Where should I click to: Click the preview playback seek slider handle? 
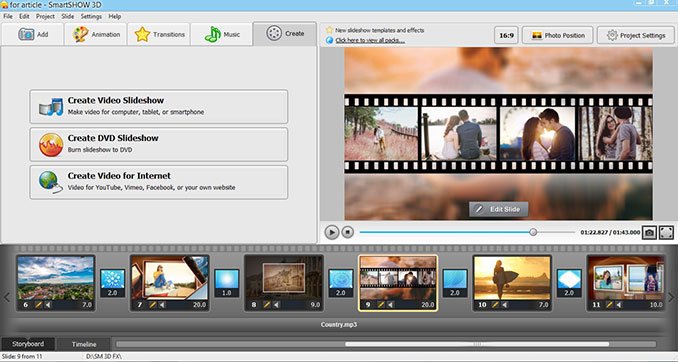pyautogui.click(x=533, y=232)
